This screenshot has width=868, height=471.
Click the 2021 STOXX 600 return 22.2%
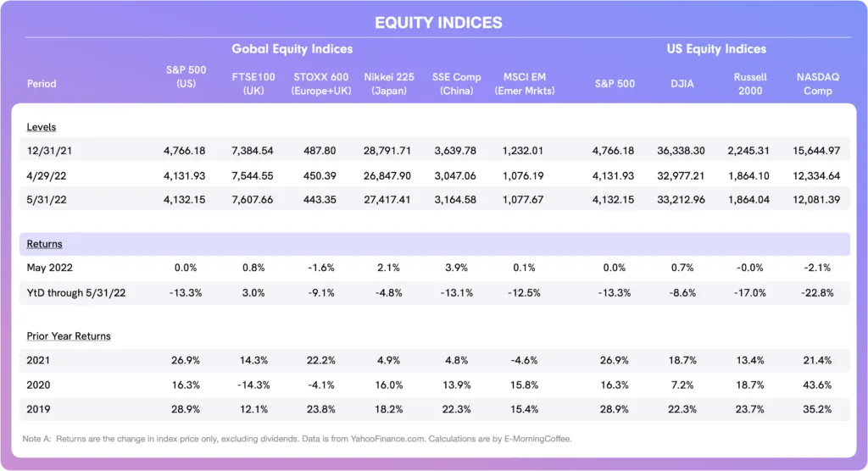[321, 360]
